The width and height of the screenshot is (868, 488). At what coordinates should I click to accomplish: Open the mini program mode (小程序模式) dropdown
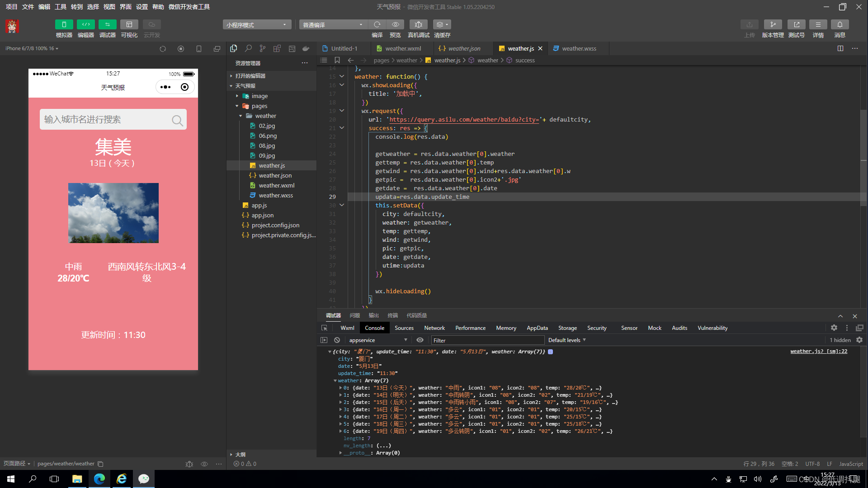tap(256, 24)
